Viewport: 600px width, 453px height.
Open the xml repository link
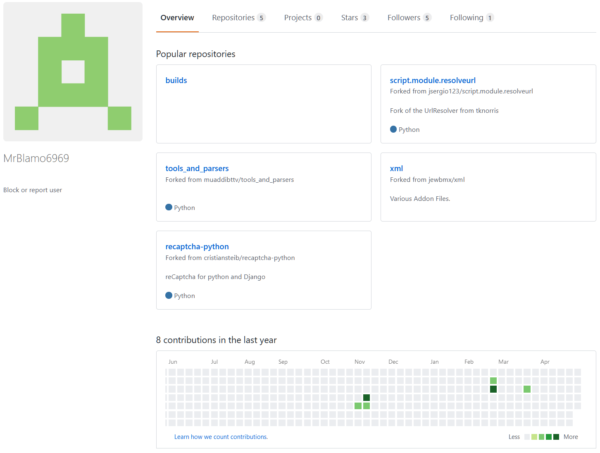pos(396,168)
